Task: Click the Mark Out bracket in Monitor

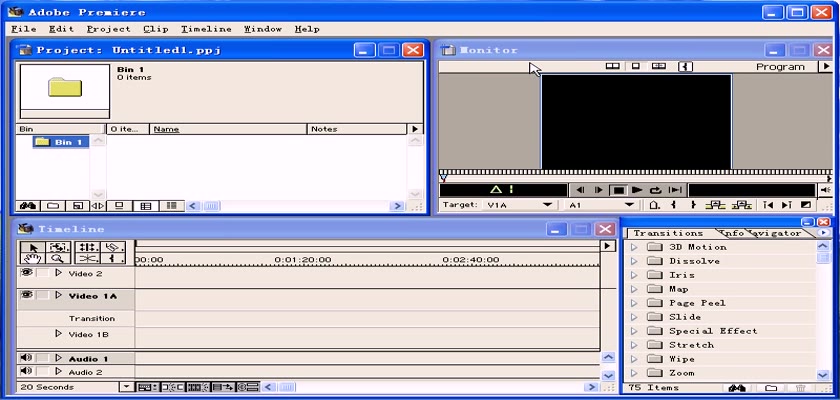Action: [693, 205]
